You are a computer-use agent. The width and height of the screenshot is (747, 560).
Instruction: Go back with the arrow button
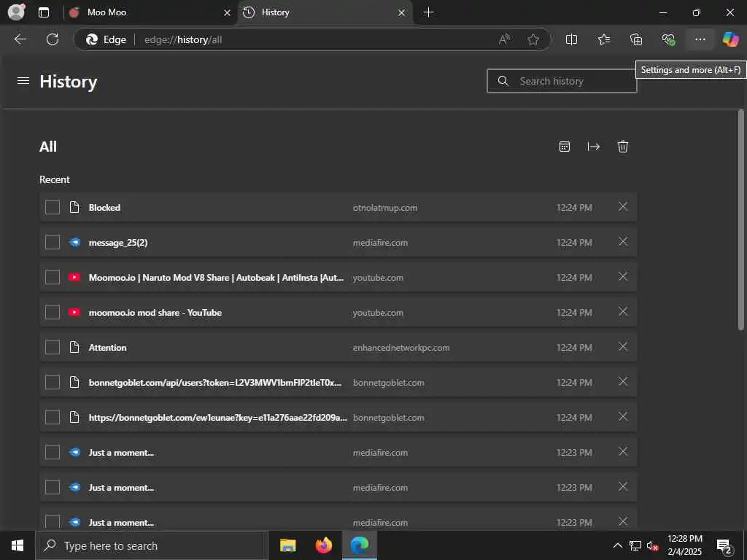[x=20, y=39]
